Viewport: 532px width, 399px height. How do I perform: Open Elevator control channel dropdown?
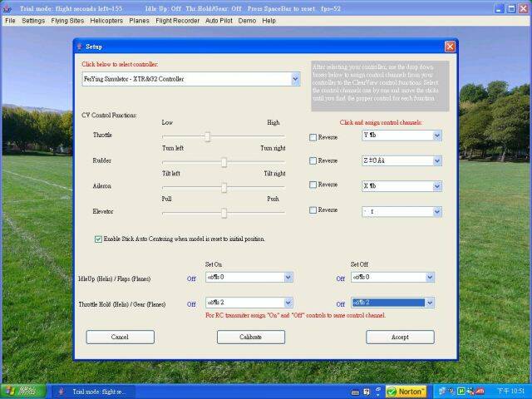pyautogui.click(x=437, y=212)
